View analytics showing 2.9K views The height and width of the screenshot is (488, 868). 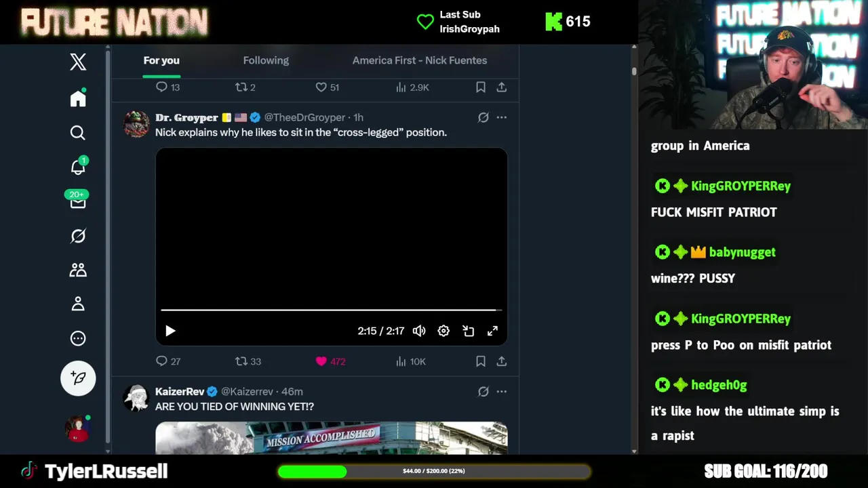pyautogui.click(x=412, y=87)
